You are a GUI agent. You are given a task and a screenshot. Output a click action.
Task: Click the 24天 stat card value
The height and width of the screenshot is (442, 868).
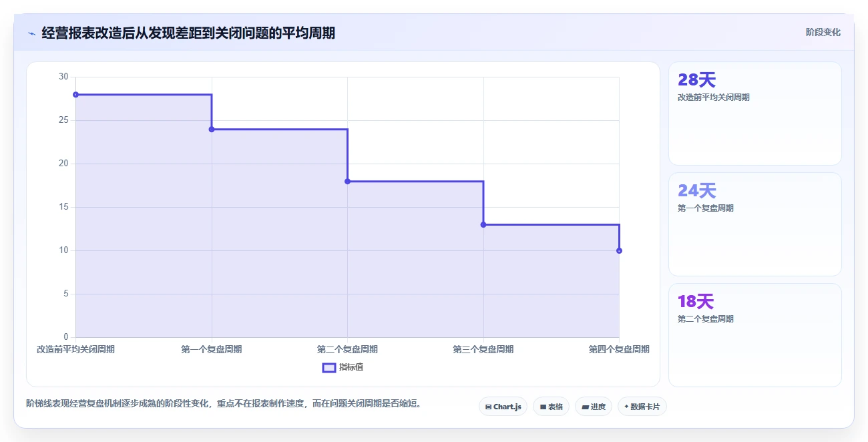click(x=696, y=191)
